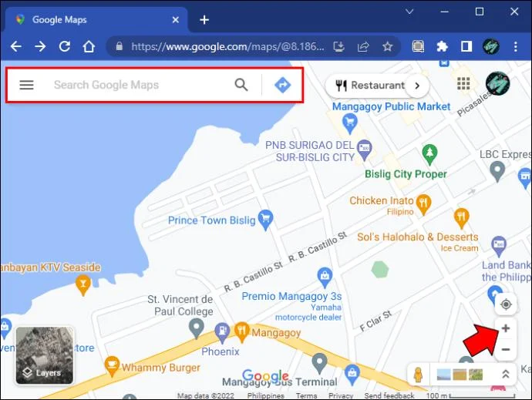The image size is (532, 400).
Task: Click the Mangagoy Public Market label
Action: 391,106
